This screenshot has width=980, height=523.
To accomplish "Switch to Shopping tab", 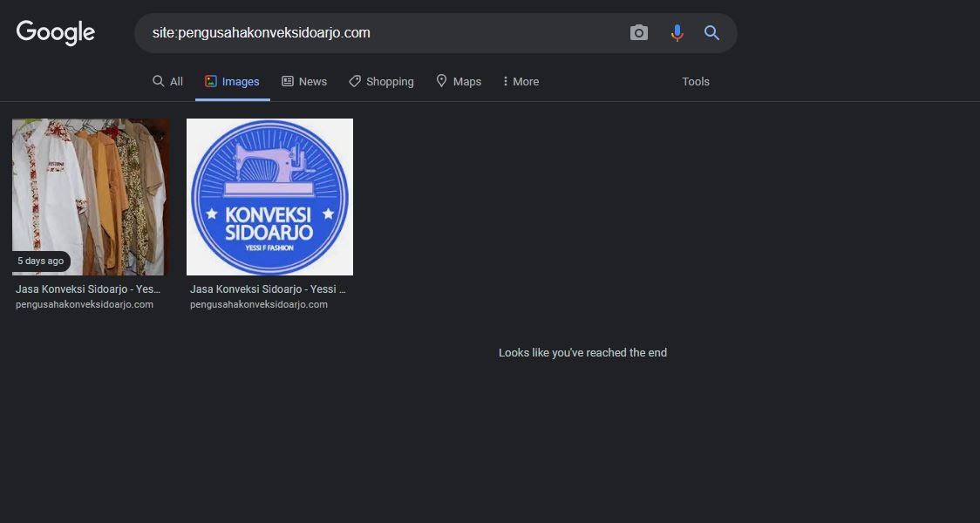I will (x=381, y=81).
